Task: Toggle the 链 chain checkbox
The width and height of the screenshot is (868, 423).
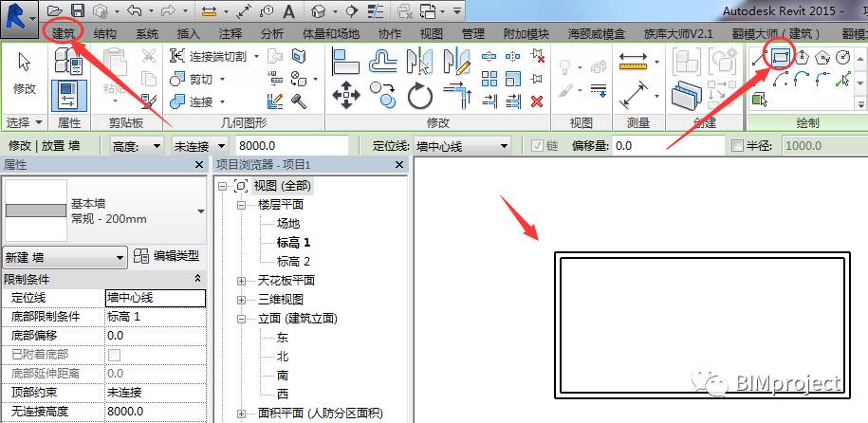Action: pos(536,146)
